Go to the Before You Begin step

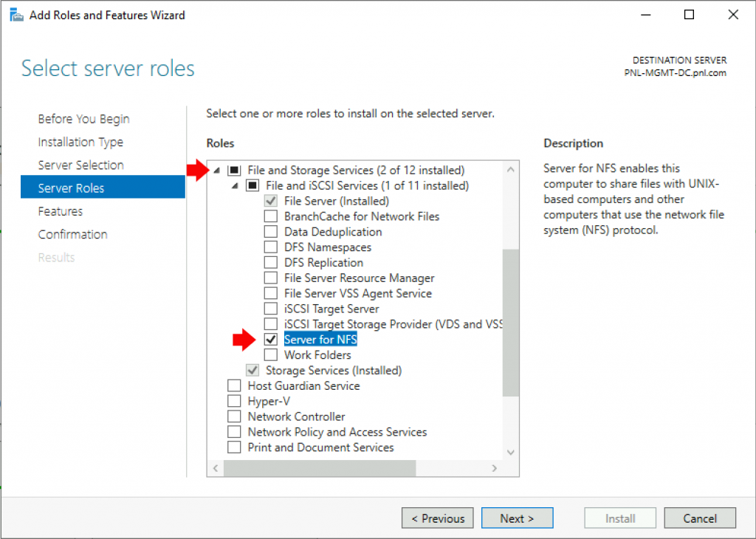coord(83,118)
